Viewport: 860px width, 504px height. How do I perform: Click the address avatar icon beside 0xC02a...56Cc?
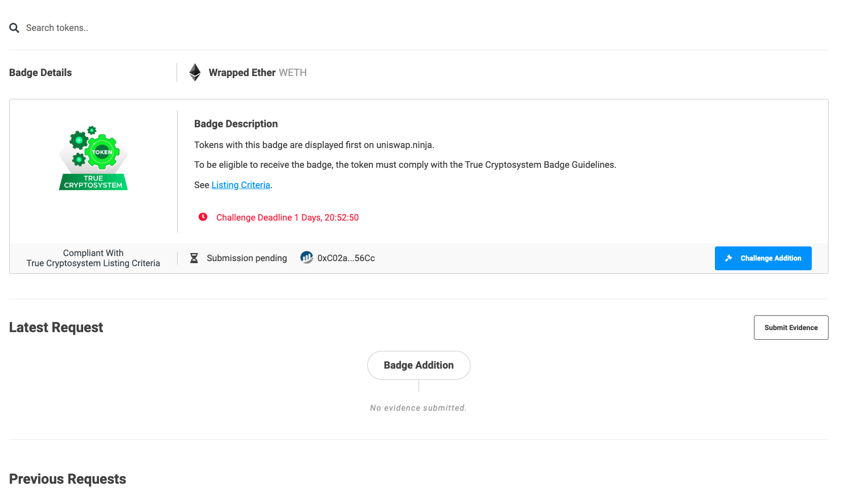pyautogui.click(x=306, y=258)
